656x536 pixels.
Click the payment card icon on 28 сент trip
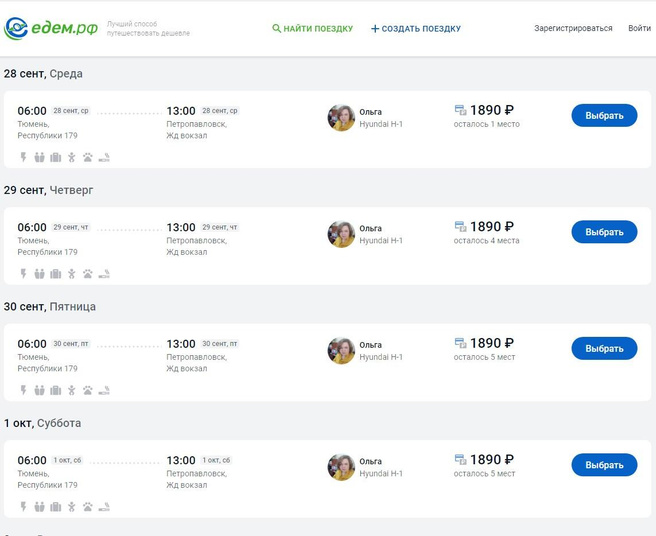(x=460, y=110)
